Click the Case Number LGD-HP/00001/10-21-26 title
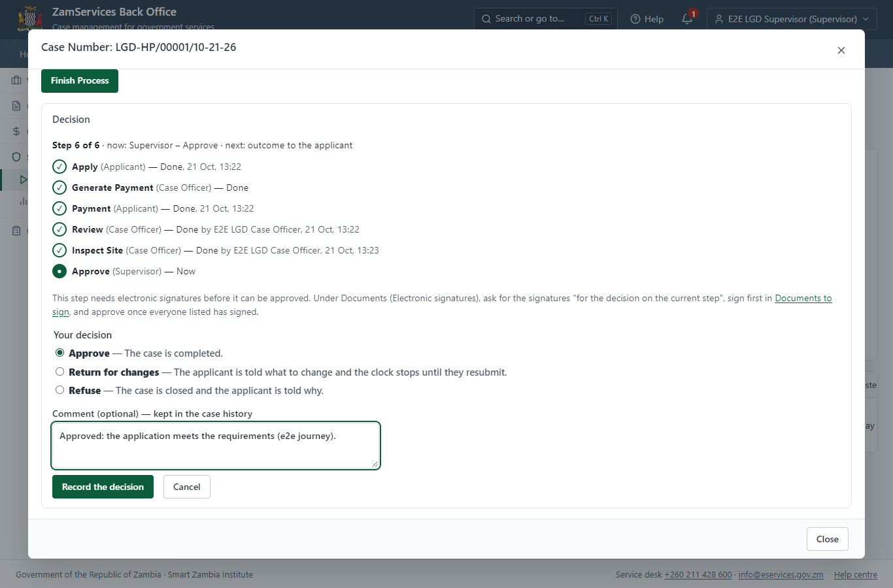 (139, 47)
